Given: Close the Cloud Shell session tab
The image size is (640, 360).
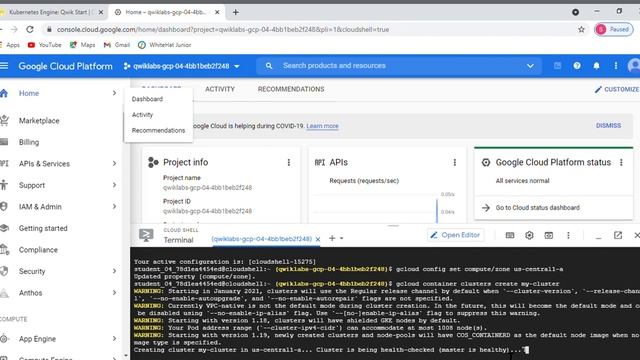Looking at the screenshot, I should click(x=318, y=239).
